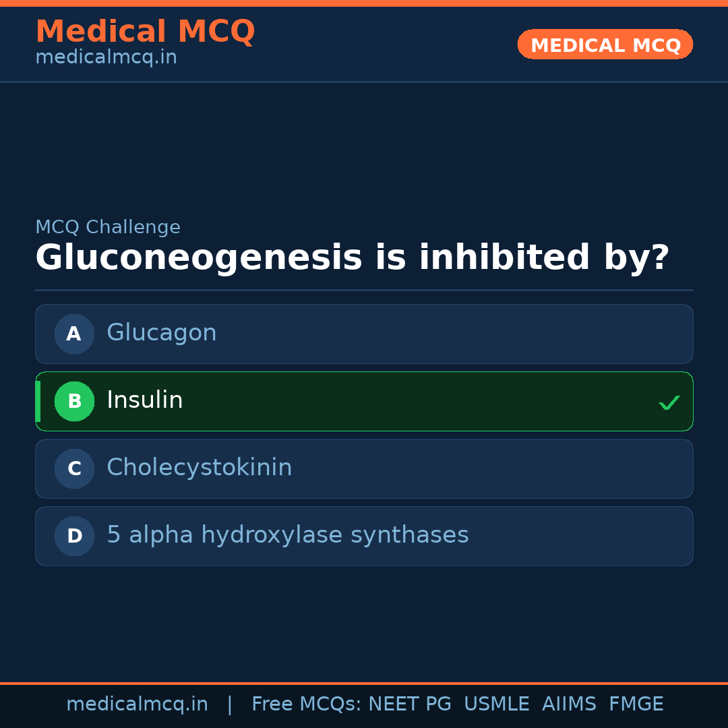
Task: Click the Free MCQs footer label
Action: [x=307, y=704]
